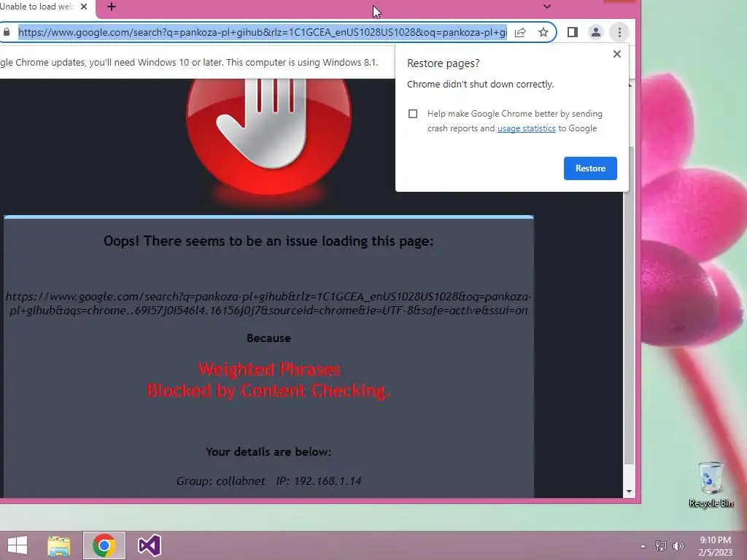Viewport: 747px width, 560px height.
Task: Dismiss the Restore pages popup
Action: [x=617, y=54]
